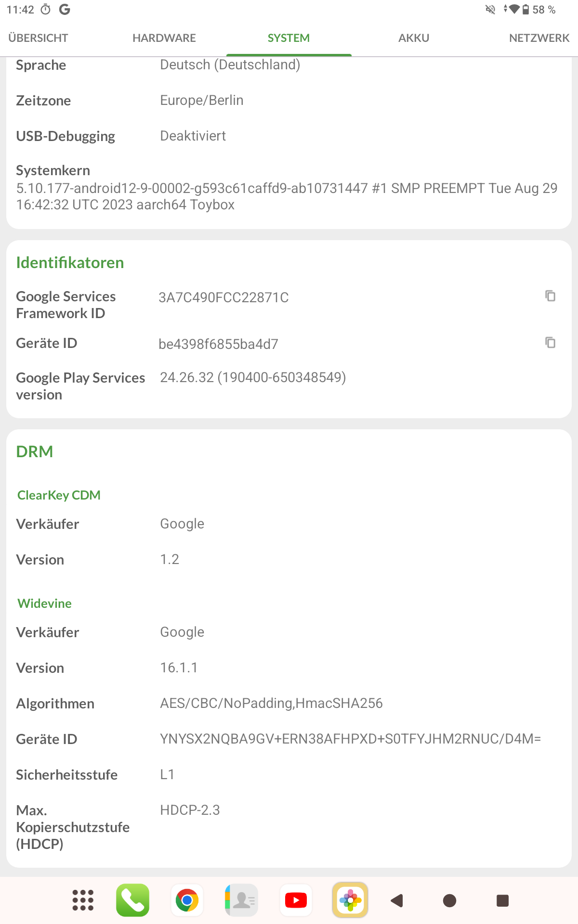
Task: Switch to the HARDWARE tab
Action: pyautogui.click(x=164, y=38)
